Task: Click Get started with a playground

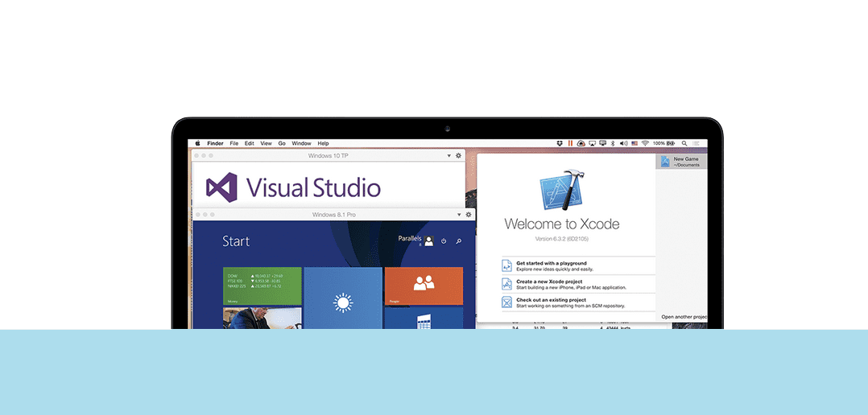Action: [x=578, y=265]
